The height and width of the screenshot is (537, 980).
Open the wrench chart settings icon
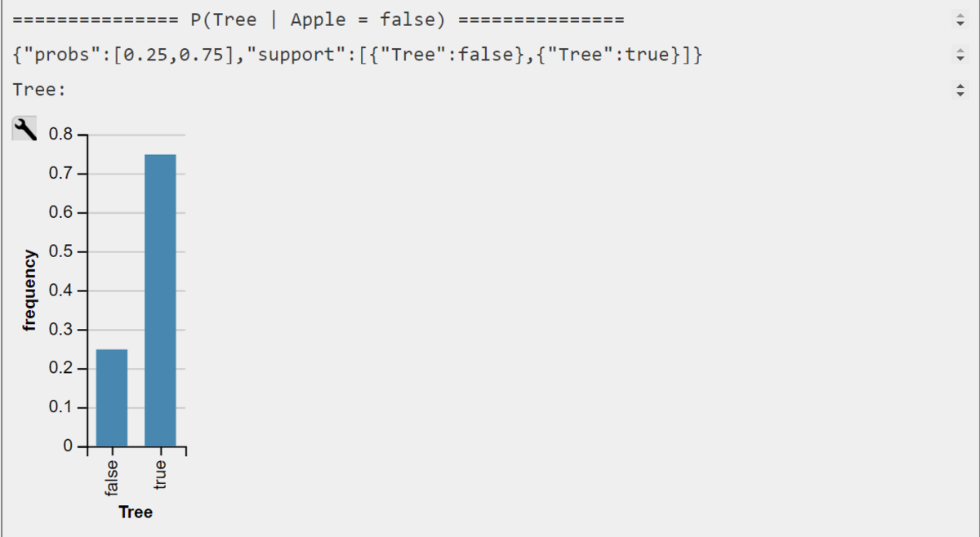tap(24, 129)
